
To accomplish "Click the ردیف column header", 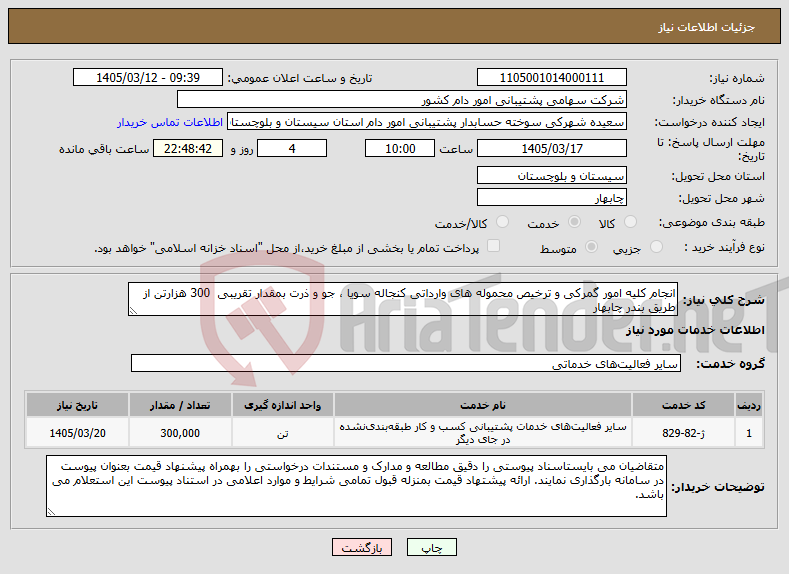I will pyautogui.click(x=749, y=405).
